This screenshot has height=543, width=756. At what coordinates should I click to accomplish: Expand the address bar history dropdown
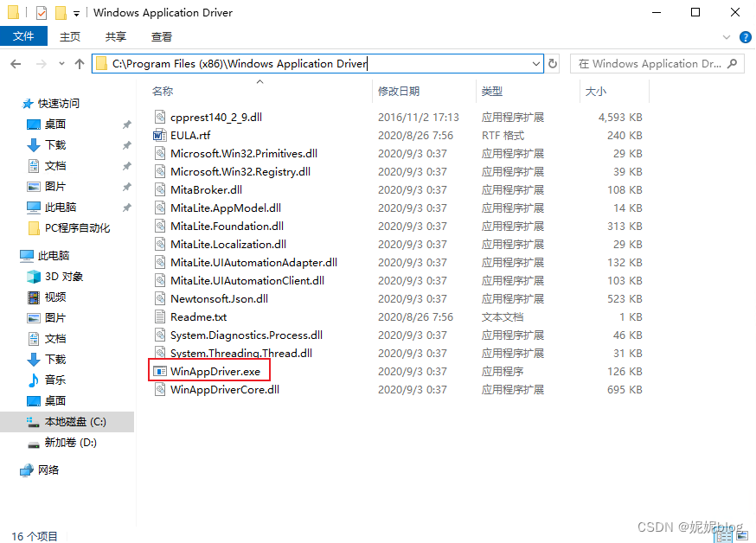[535, 64]
